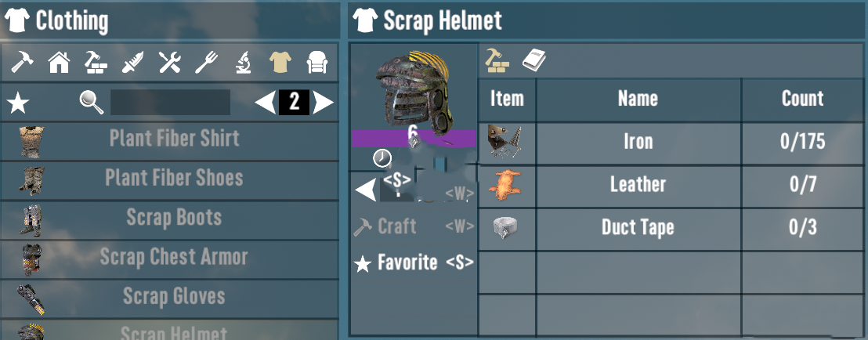868x340 pixels.
Task: Select the armchair Decor category icon
Action: click(x=317, y=63)
